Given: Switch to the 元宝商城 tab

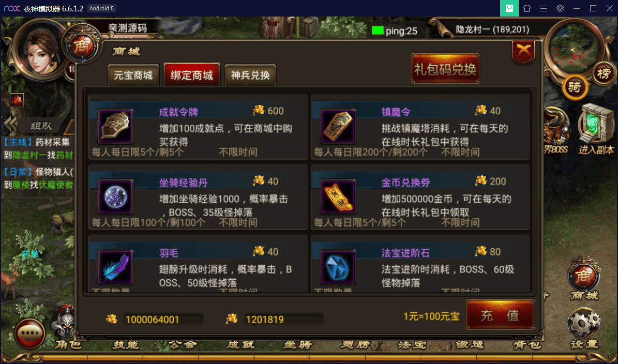Looking at the screenshot, I should pyautogui.click(x=133, y=75).
